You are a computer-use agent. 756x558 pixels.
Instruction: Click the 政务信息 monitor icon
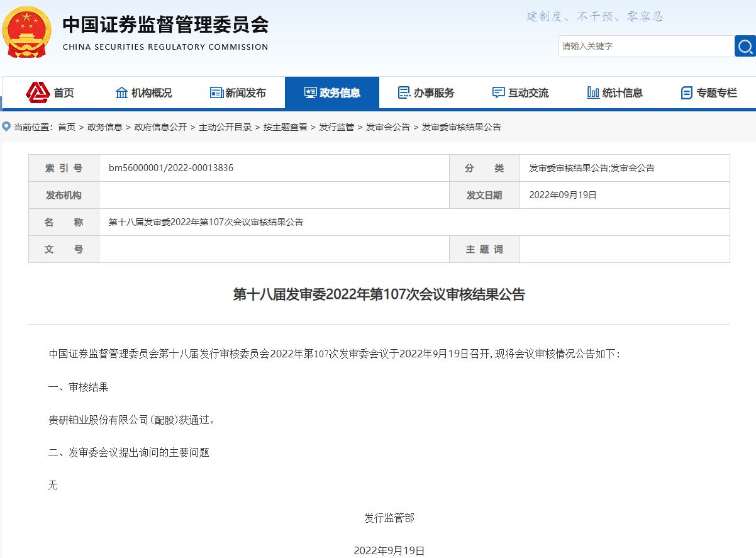(310, 92)
